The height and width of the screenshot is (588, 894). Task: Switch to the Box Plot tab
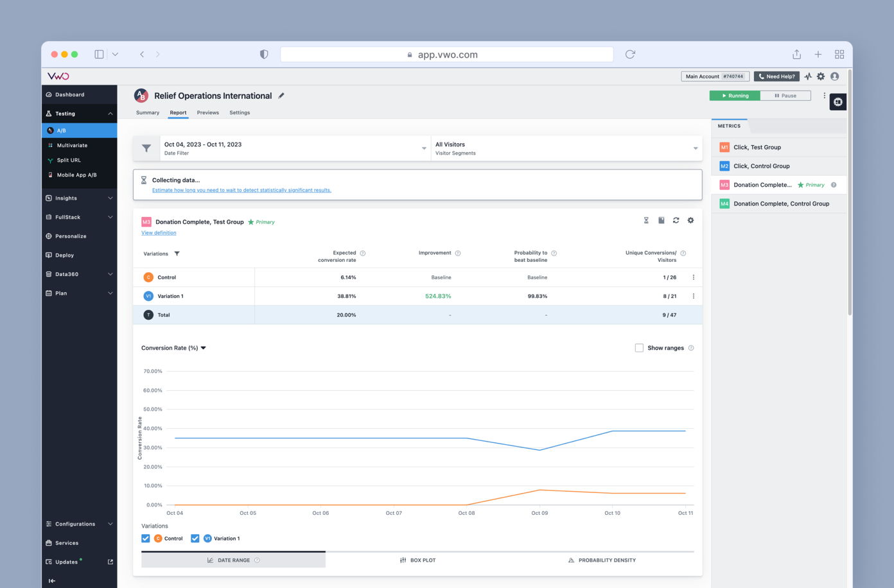point(417,560)
